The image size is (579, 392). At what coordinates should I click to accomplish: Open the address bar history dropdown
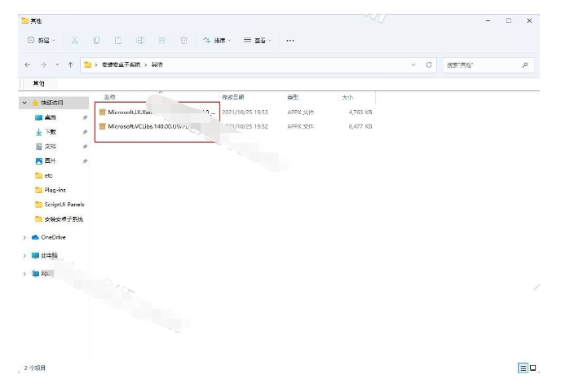(413, 65)
